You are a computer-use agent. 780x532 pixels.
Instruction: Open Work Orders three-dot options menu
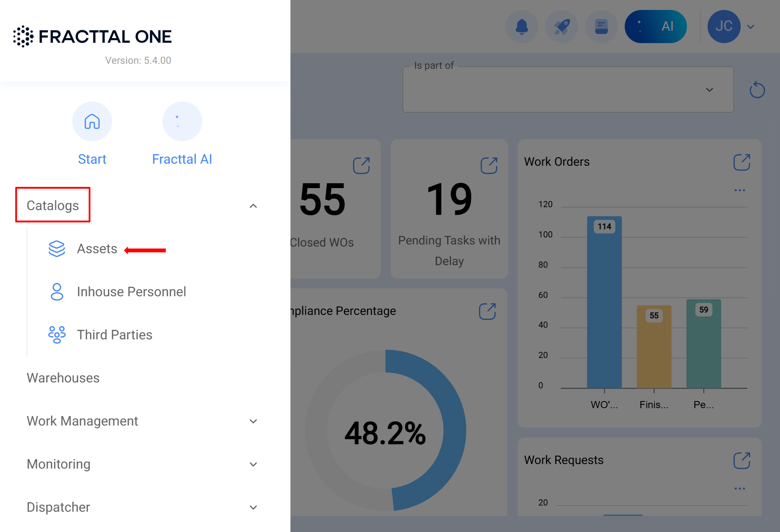click(739, 190)
